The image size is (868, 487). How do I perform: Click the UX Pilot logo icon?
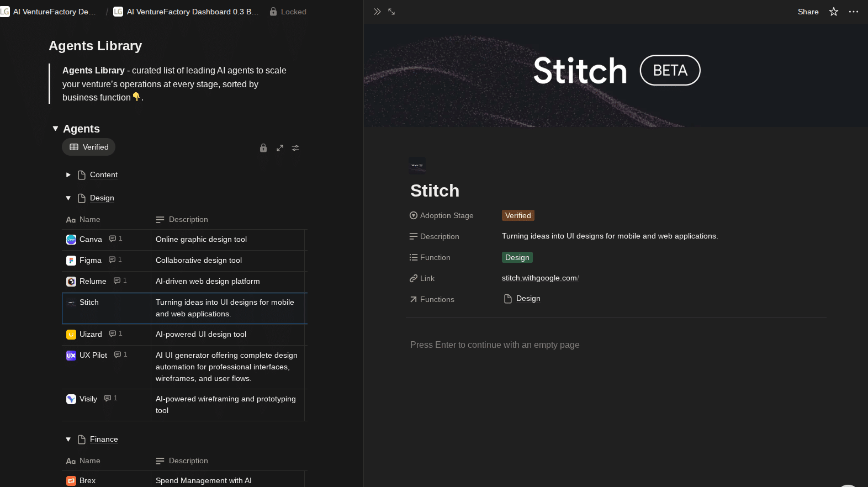click(71, 356)
